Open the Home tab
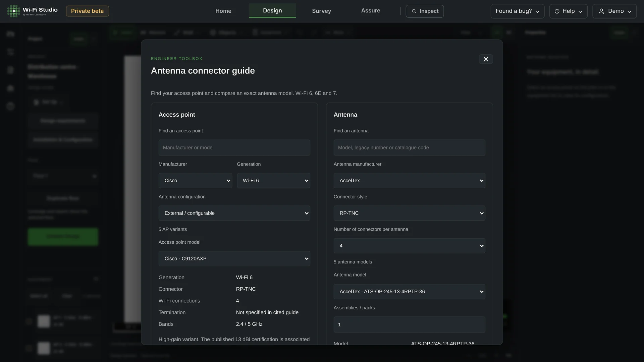Viewport: 644px width, 362px height. click(223, 11)
